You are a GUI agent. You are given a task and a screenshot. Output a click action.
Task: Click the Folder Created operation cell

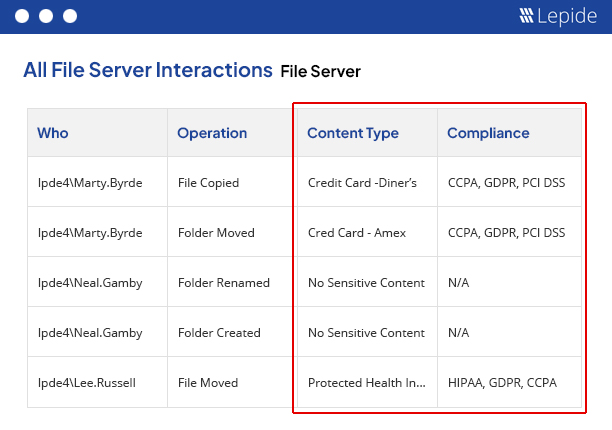tap(219, 333)
